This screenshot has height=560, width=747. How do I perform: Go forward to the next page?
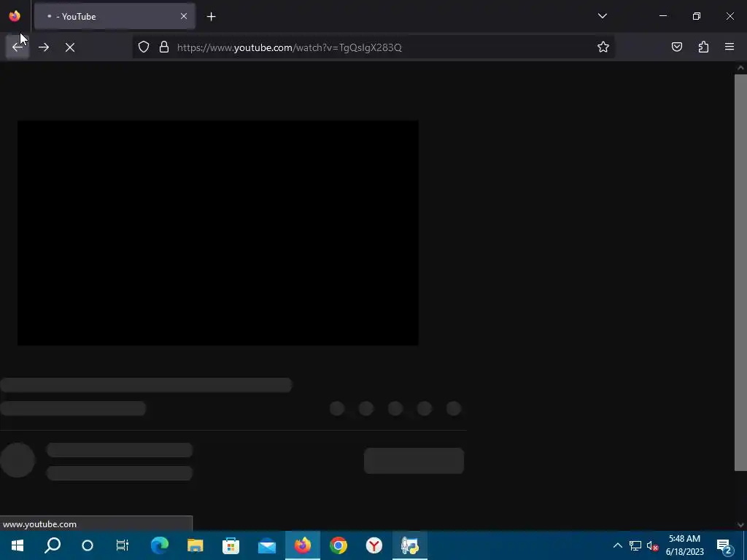point(44,47)
